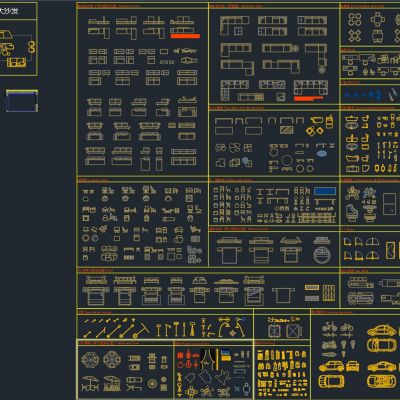Image resolution: width=400 pixels, height=400 pixels.
Task: Pick the two-panel tall door block
Action: point(389,203)
